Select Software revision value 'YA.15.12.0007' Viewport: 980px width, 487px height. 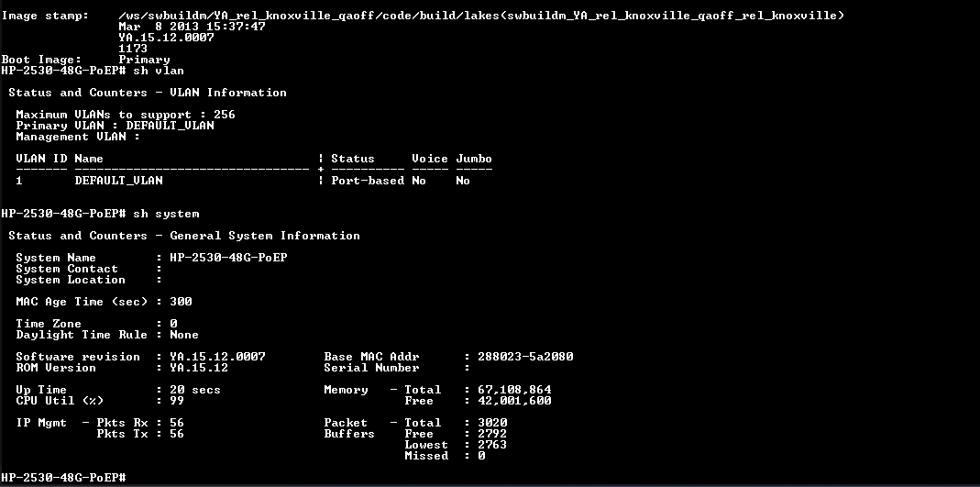217,357
